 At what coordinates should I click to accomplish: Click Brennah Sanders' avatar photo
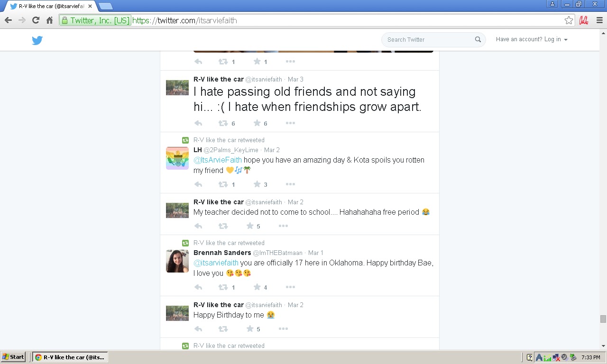[177, 261]
